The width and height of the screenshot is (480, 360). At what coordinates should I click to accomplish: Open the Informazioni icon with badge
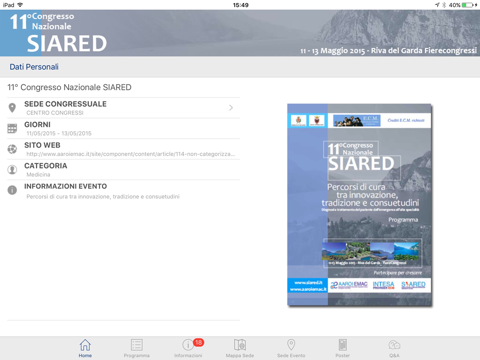point(188,345)
